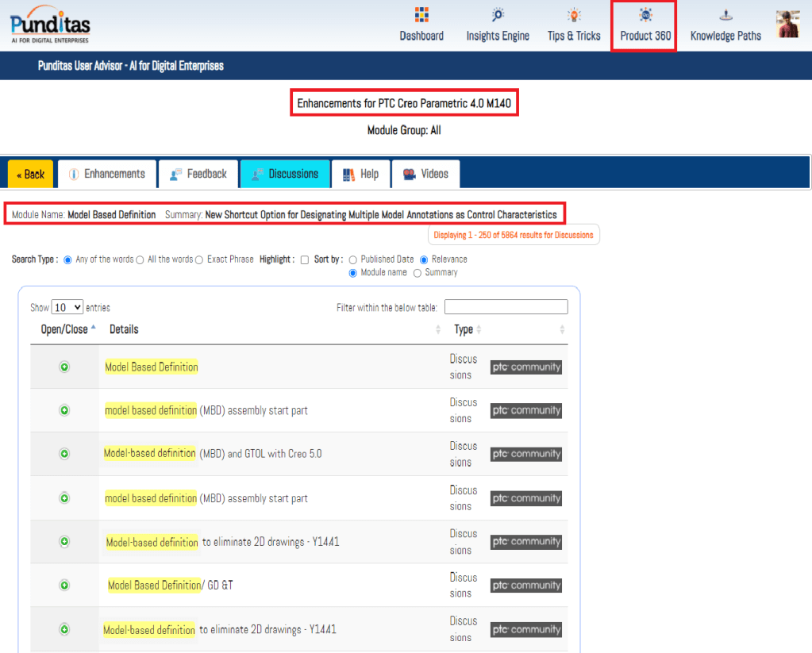The image size is (812, 653).
Task: Enable the Highlight checkbox
Action: (305, 259)
